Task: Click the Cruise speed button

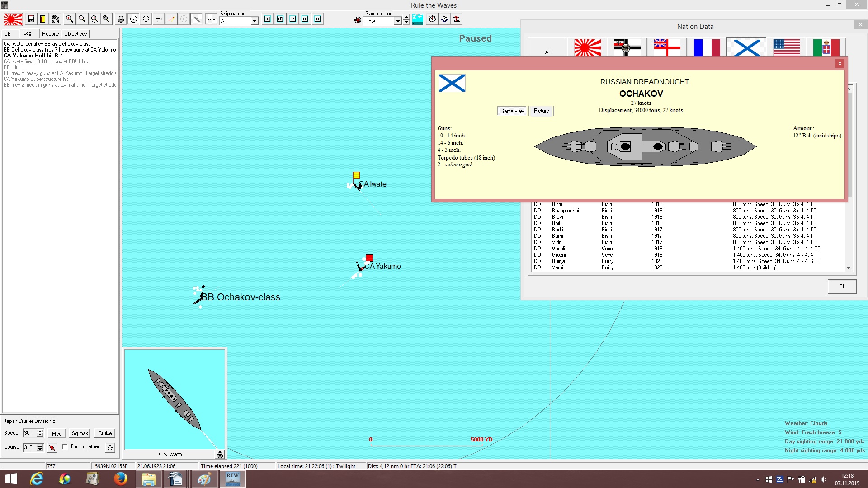Action: [105, 433]
